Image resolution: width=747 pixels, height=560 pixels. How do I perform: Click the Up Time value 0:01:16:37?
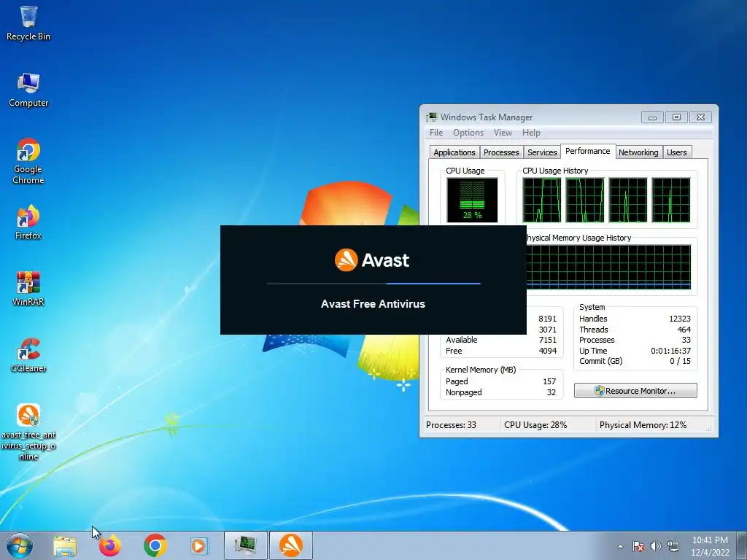point(671,351)
